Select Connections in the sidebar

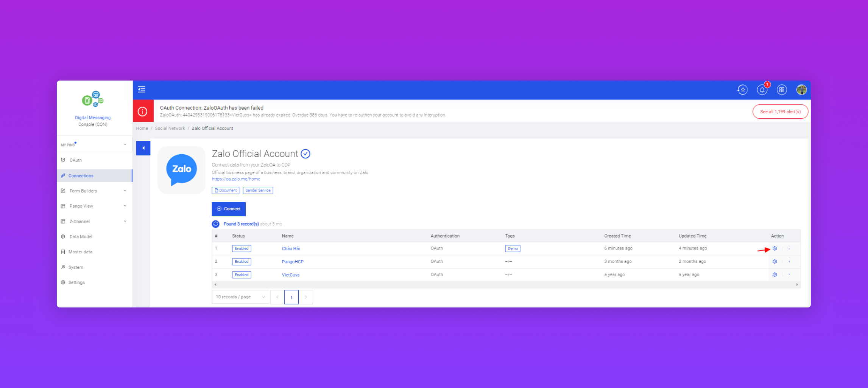click(x=81, y=176)
